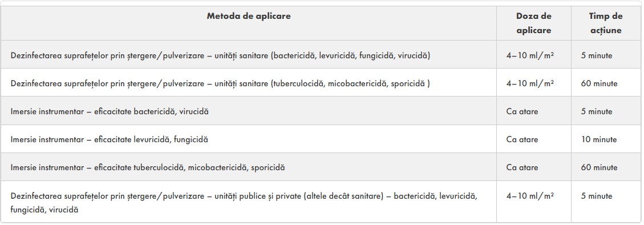
Task: Click the 'Timp de acțiune' column header
Action: pos(606,23)
